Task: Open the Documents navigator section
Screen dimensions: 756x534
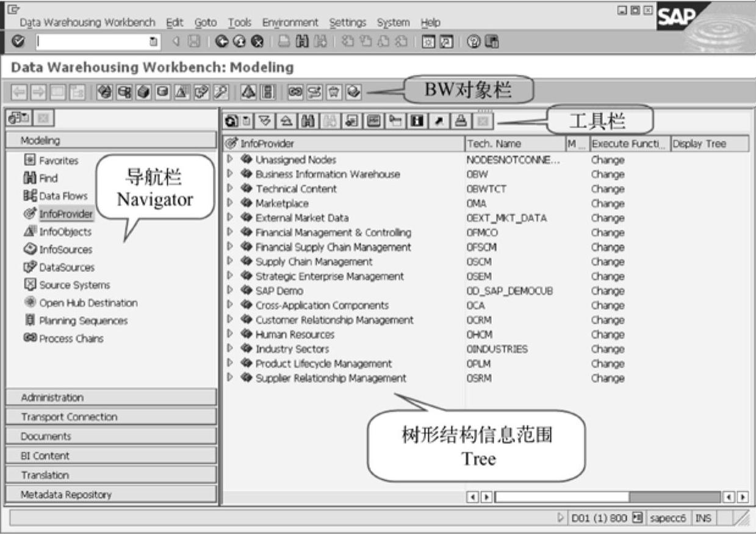Action: coord(111,436)
